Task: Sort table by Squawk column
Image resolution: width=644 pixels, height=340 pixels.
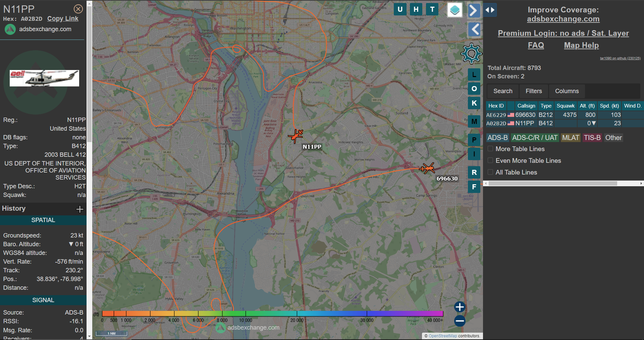Action: (x=566, y=106)
